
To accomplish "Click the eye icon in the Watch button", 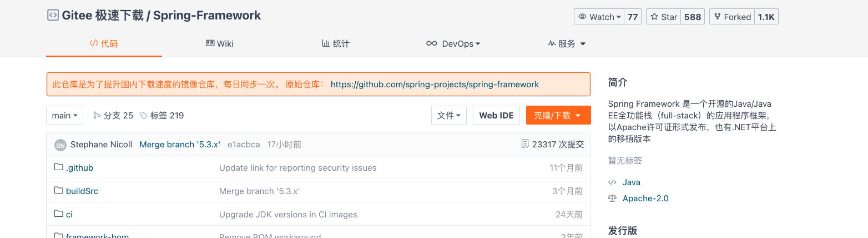I will point(583,17).
